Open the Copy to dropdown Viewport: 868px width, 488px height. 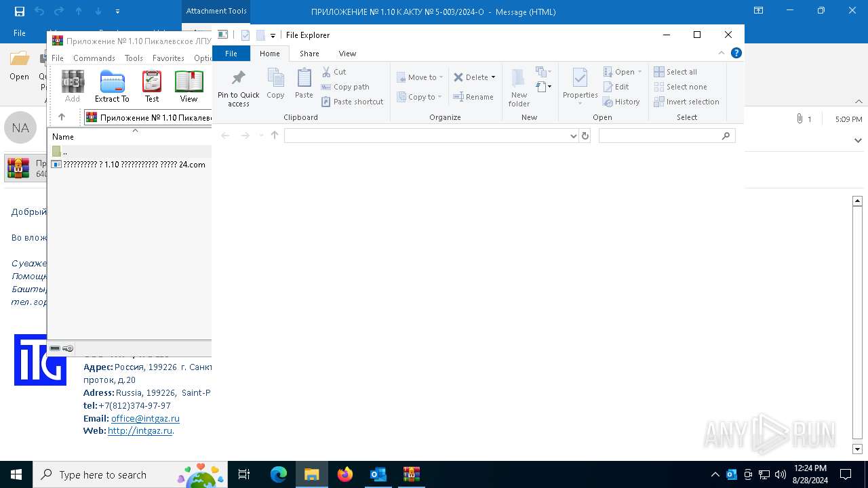[x=420, y=97]
